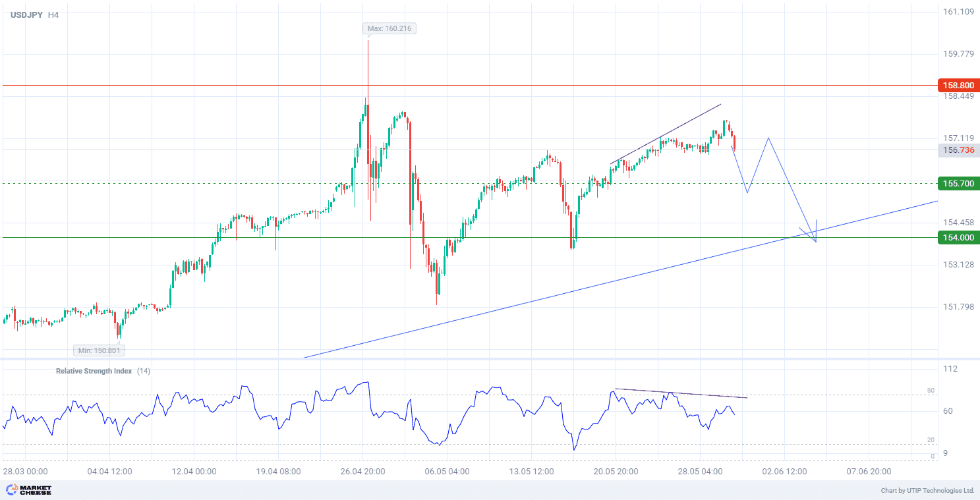Click the Chart by UTIP Technologies Ltd. credit
Viewport: 980px width, 500px height.
(x=927, y=491)
